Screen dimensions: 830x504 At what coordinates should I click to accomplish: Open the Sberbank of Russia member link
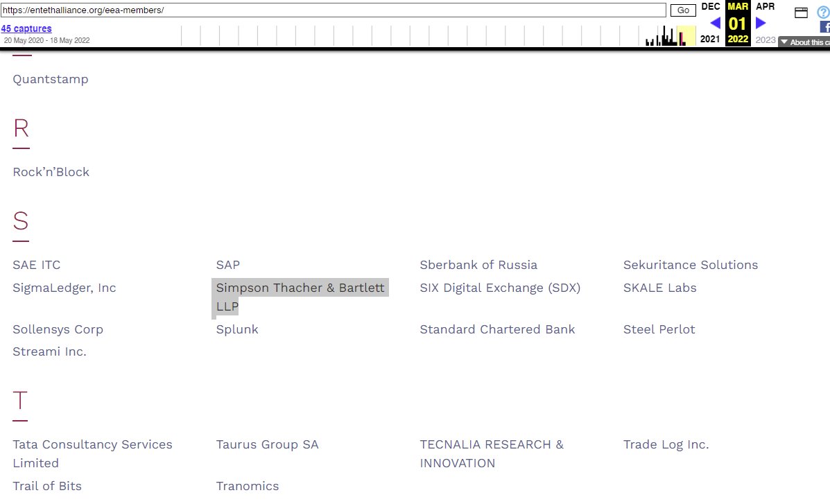point(478,265)
